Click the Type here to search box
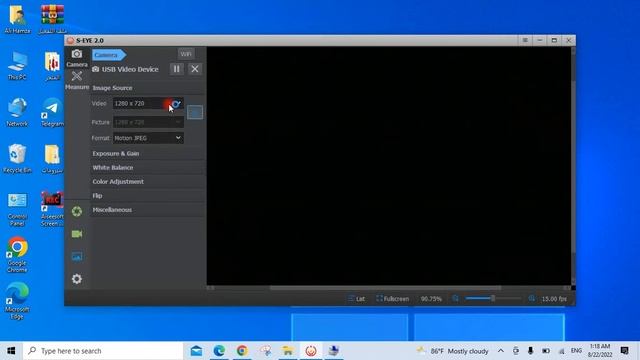640x360 pixels. click(103, 351)
